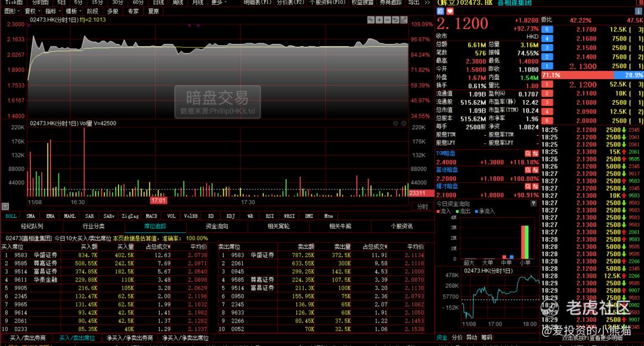644x346 pixels.
Task: Toggle the SMA indicator
Action: [x=31, y=216]
